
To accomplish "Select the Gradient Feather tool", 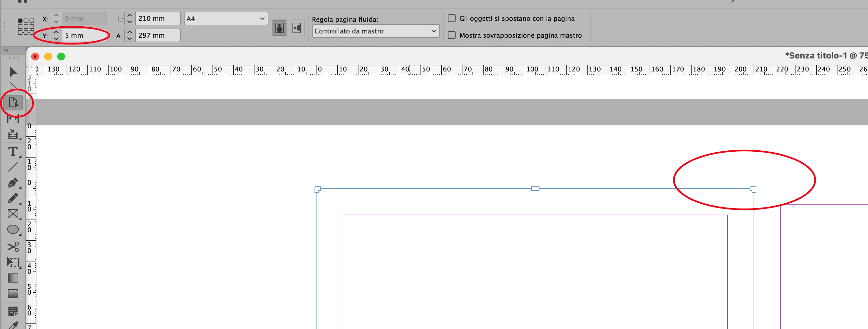I will 13,293.
